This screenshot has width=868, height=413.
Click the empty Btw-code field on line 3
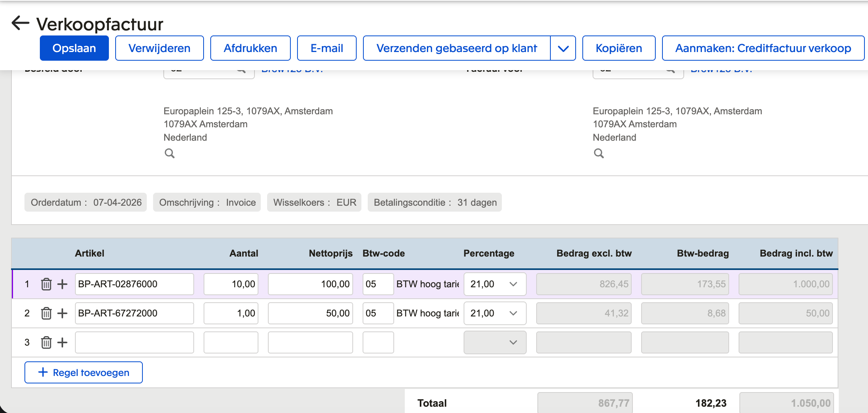tap(378, 342)
